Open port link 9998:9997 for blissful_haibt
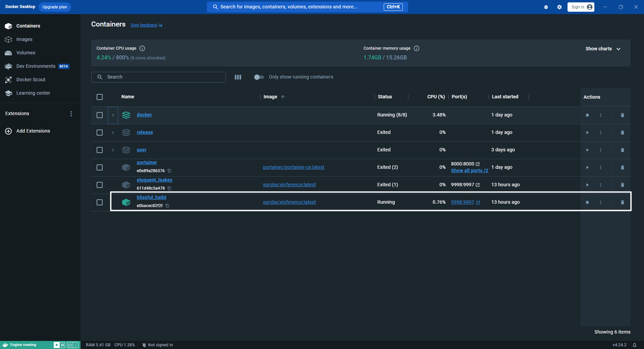 [x=463, y=202]
